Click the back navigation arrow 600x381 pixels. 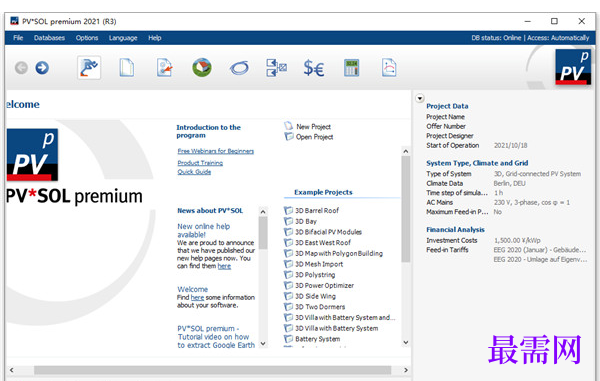21,68
